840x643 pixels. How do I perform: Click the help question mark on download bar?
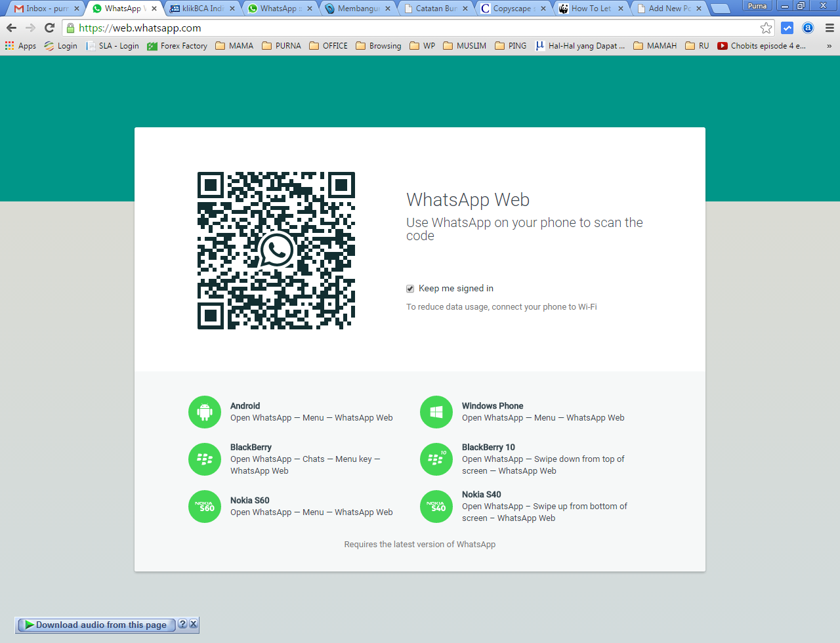click(182, 624)
